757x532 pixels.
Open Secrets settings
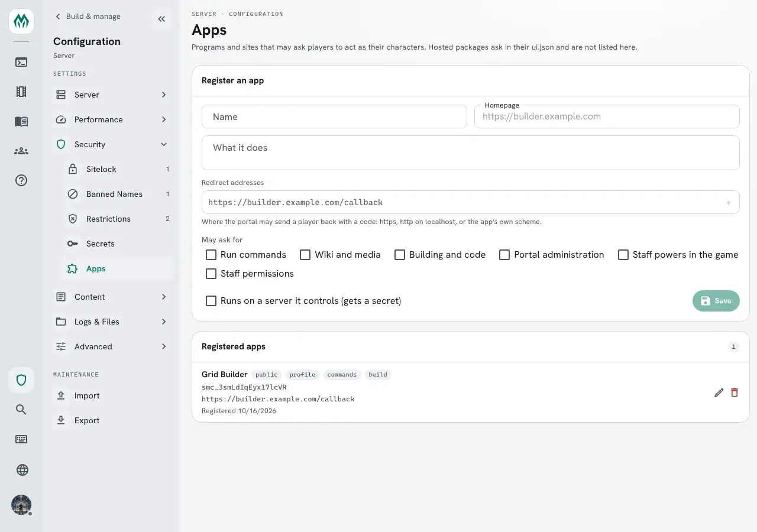coord(117,244)
